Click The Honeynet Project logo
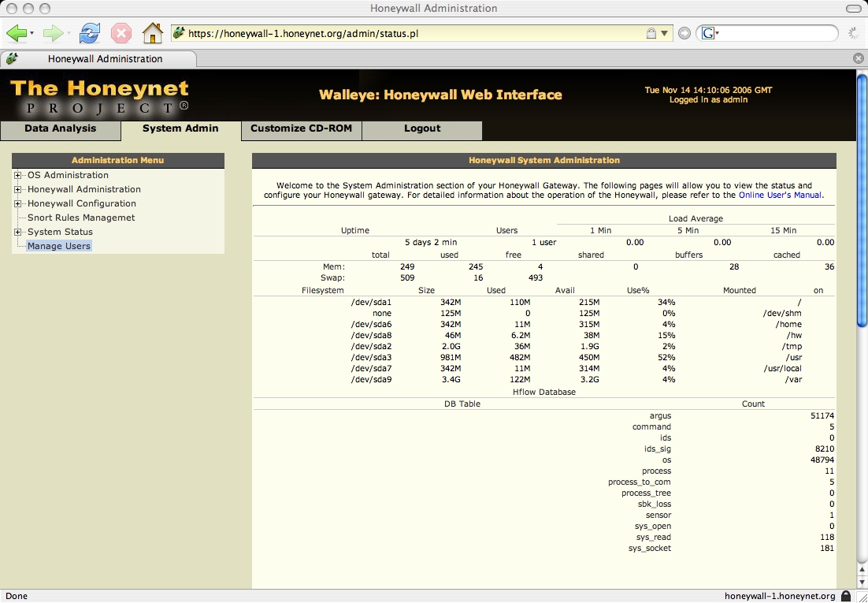The image size is (868, 603). [100, 96]
